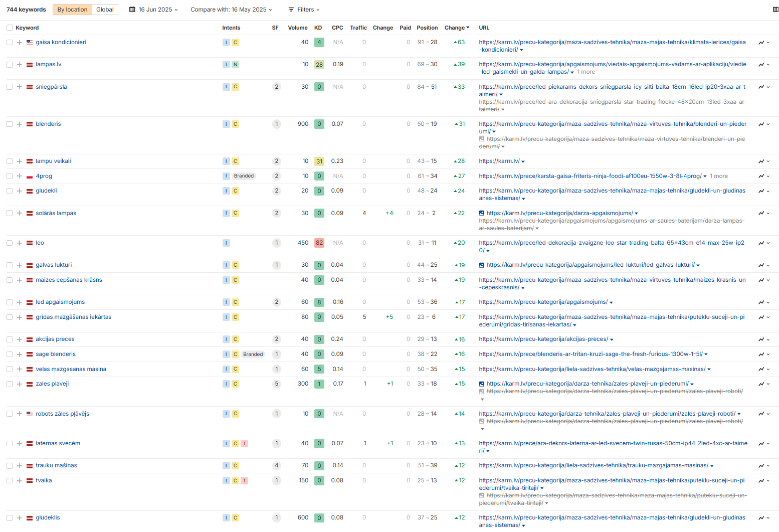
Task: Click the image icon before galvas lukturi URL
Action: tap(482, 265)
